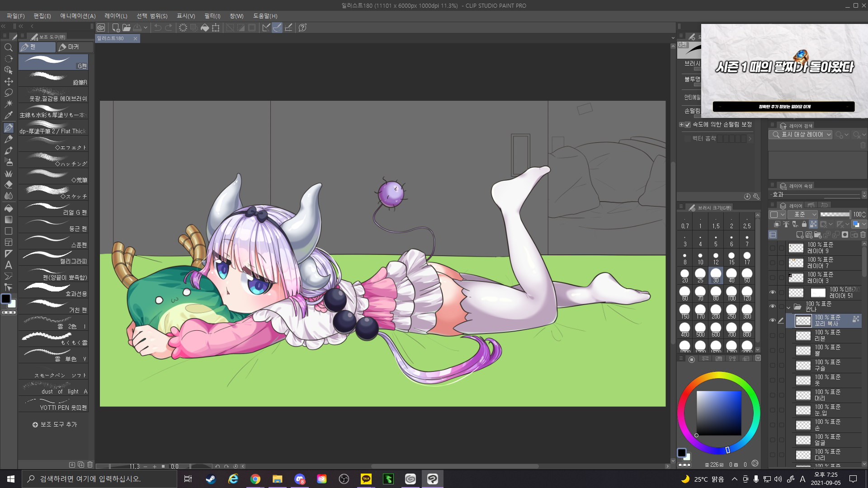Select the Decoration brush tool

click(8, 174)
